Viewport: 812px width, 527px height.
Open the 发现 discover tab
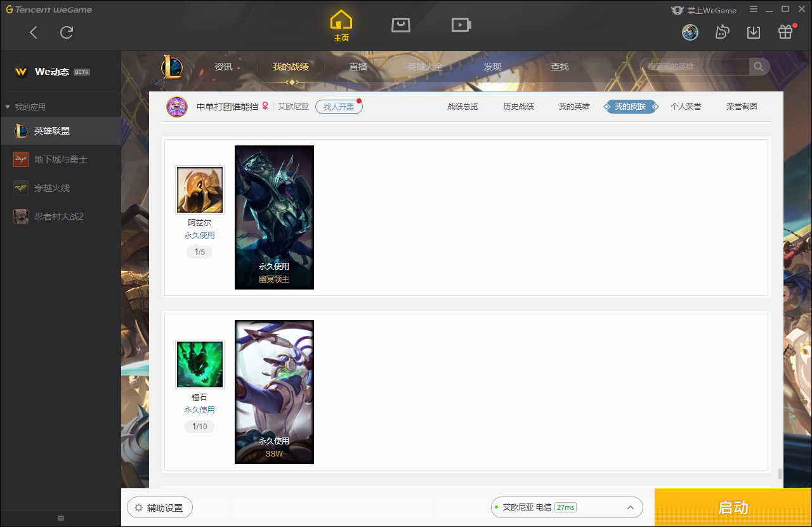(492, 67)
